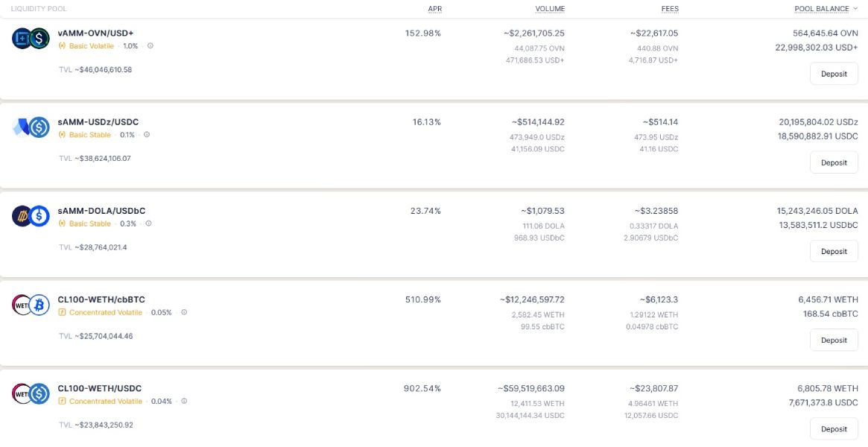Deposit into the sAMM-USDz/USDC pool

[834, 163]
